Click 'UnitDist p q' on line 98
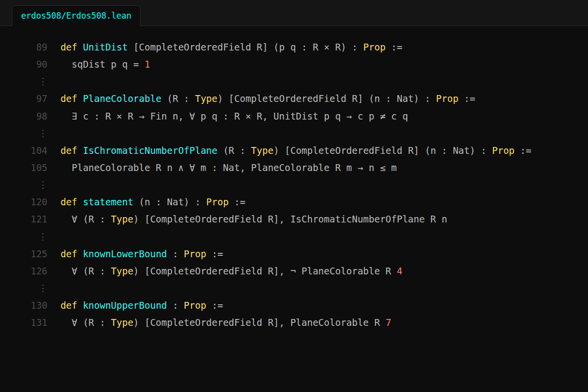Image resolution: width=588 pixels, height=392 pixels. (307, 116)
